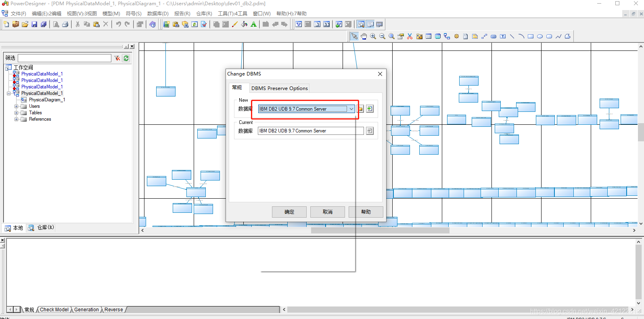The width and height of the screenshot is (644, 319).
Task: Click the Save disk toolbar icon
Action: [x=34, y=24]
